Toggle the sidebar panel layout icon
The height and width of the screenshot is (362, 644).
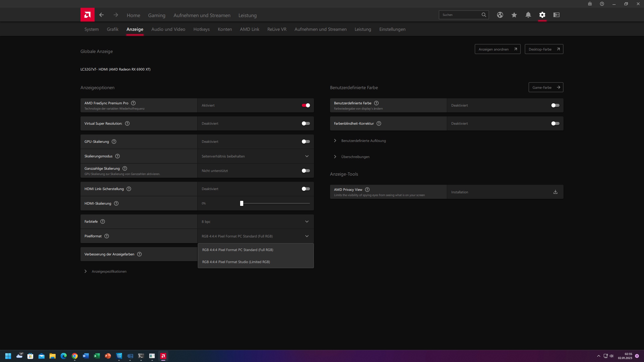click(556, 15)
